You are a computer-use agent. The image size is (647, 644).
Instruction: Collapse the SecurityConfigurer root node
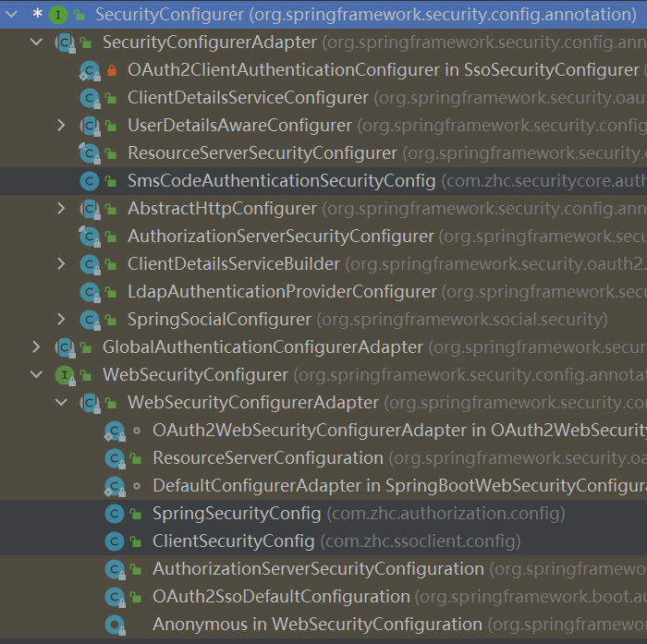(11, 15)
